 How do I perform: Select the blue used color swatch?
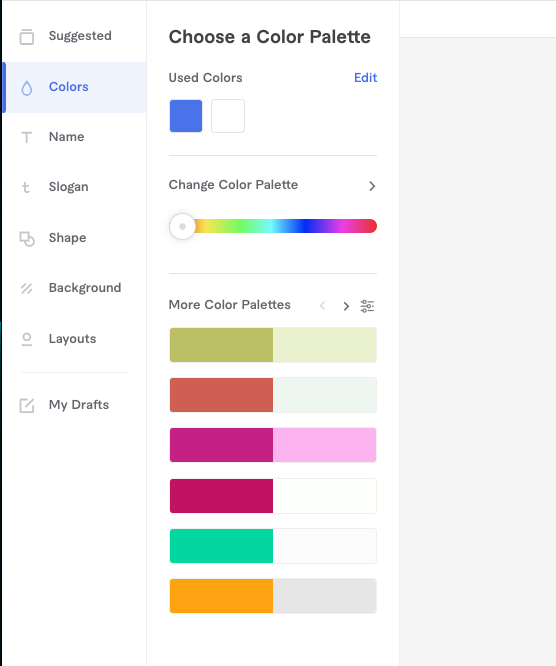pyautogui.click(x=186, y=116)
